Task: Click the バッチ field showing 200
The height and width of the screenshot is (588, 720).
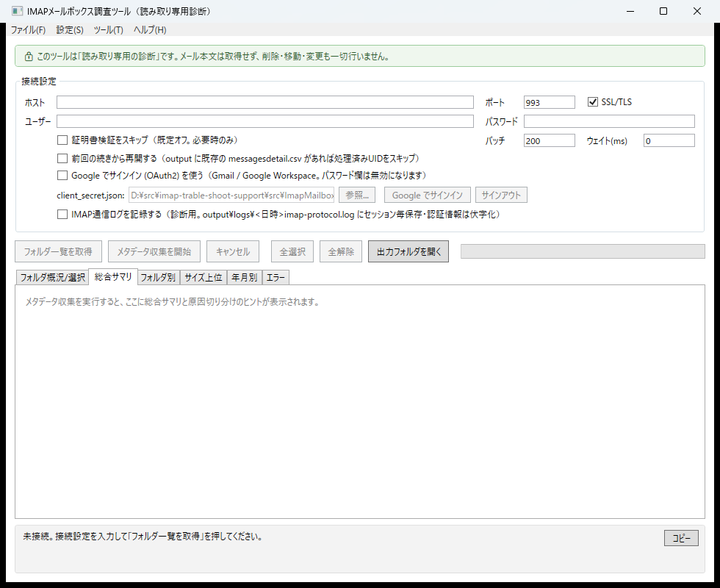Action: click(x=550, y=140)
